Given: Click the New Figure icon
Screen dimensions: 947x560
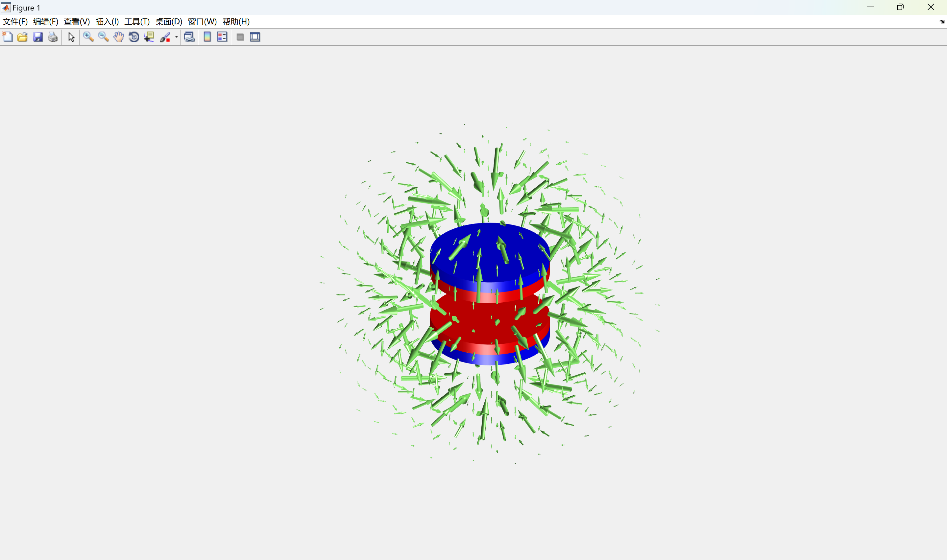Looking at the screenshot, I should point(8,37).
